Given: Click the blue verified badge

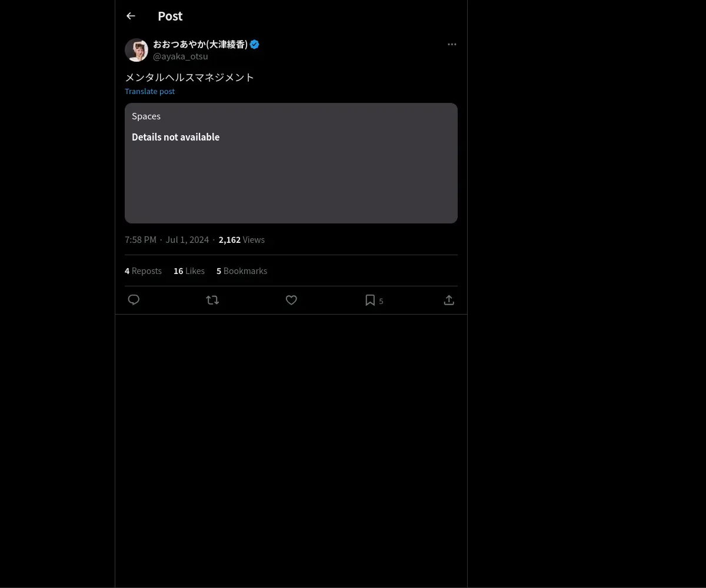Looking at the screenshot, I should pyautogui.click(x=255, y=44).
